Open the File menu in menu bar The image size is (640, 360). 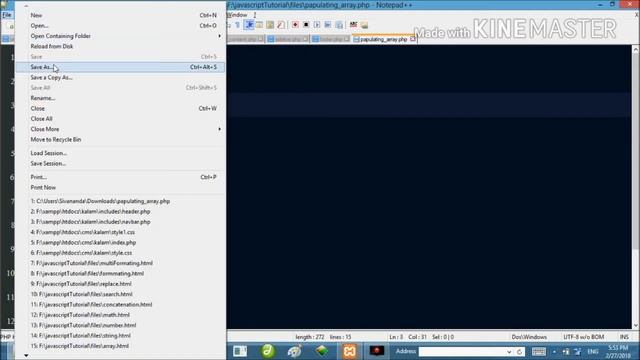coord(7,15)
